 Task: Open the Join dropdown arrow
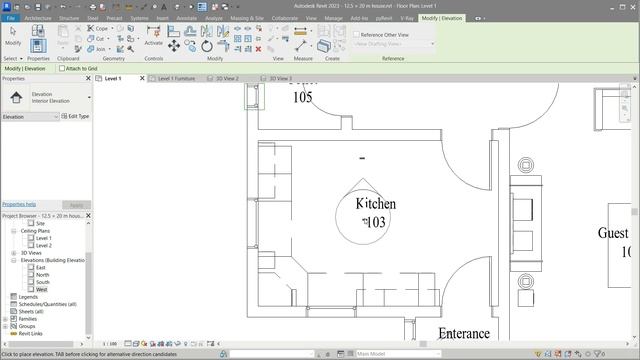[x=109, y=49]
